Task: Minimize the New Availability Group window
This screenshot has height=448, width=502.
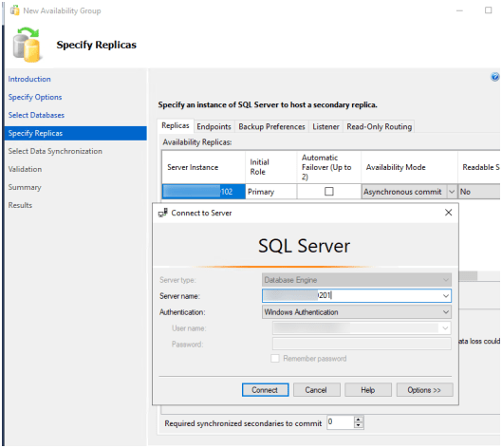Action: 459,10
